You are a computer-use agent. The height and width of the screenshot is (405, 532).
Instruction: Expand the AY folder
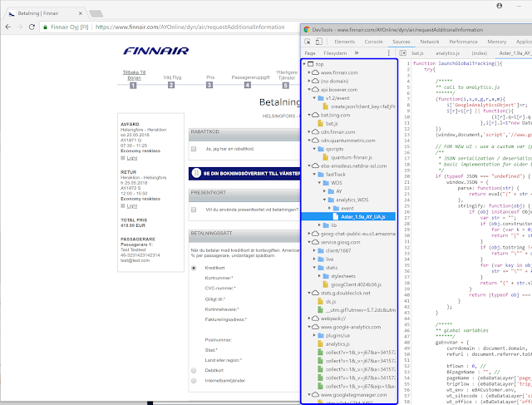click(x=325, y=191)
